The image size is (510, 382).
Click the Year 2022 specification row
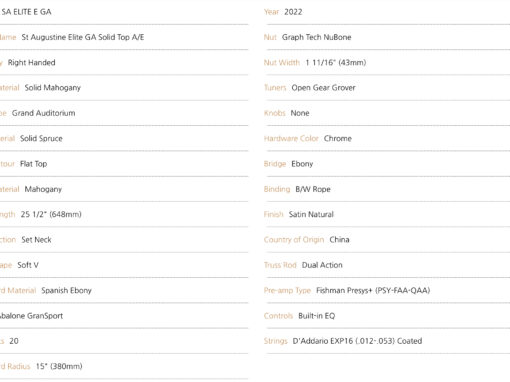[x=387, y=12]
